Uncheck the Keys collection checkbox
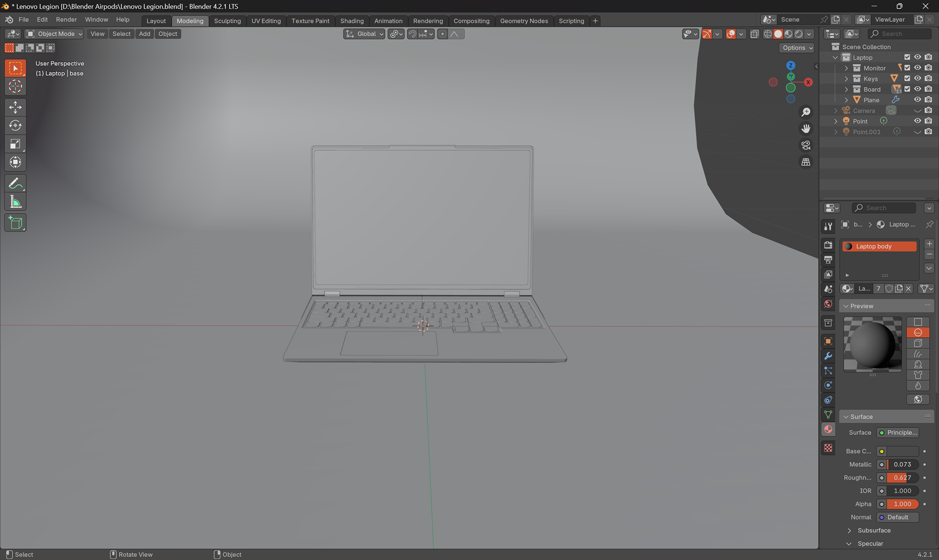Screen dimensions: 939x560 [x=907, y=79]
